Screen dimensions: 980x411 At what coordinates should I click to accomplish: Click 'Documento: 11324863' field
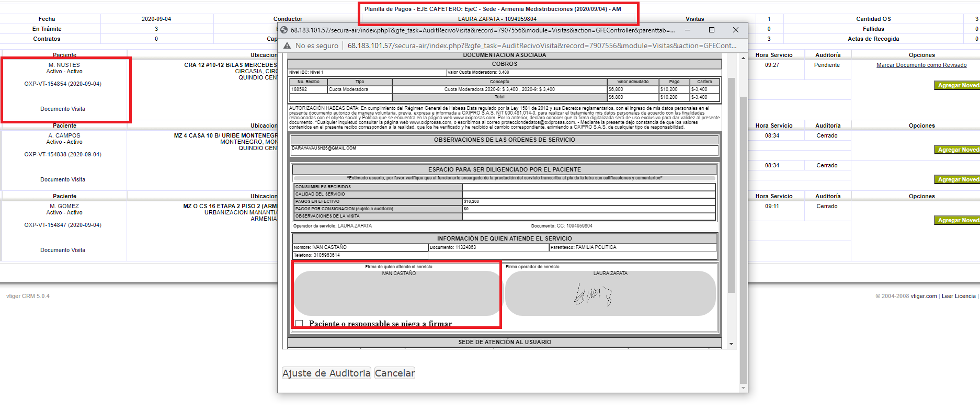click(x=488, y=247)
